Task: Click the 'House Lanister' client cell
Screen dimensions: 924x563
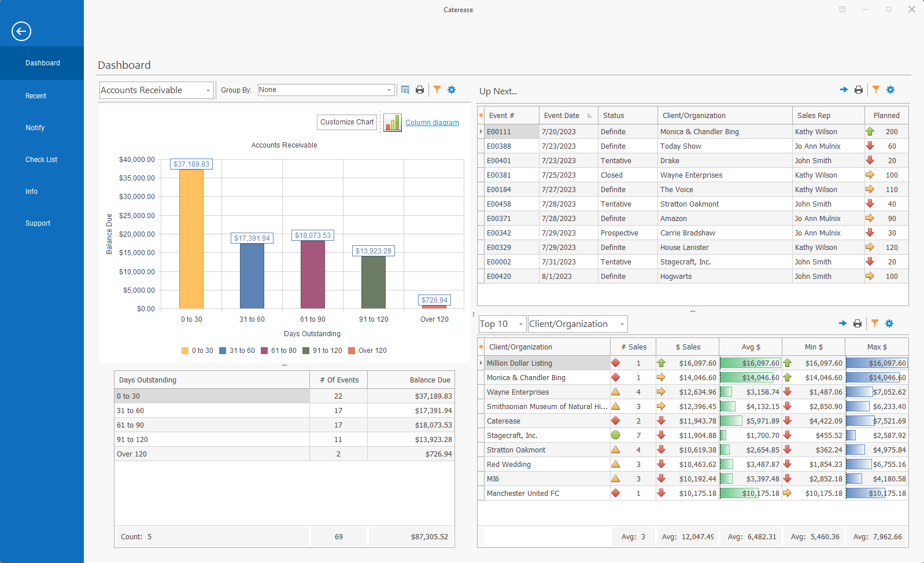Action: (x=725, y=247)
